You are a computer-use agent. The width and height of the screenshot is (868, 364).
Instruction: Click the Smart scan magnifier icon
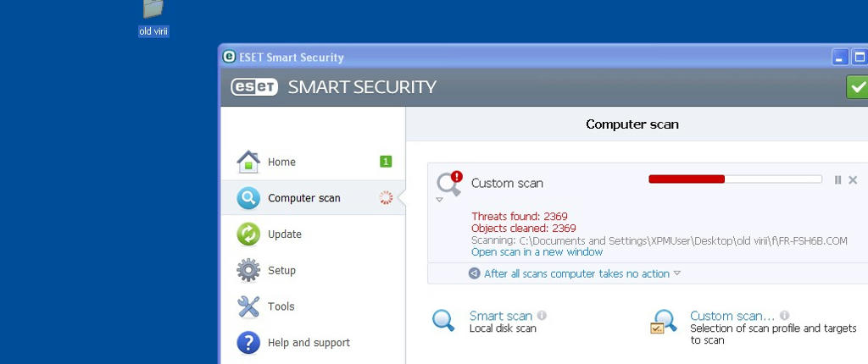click(443, 320)
